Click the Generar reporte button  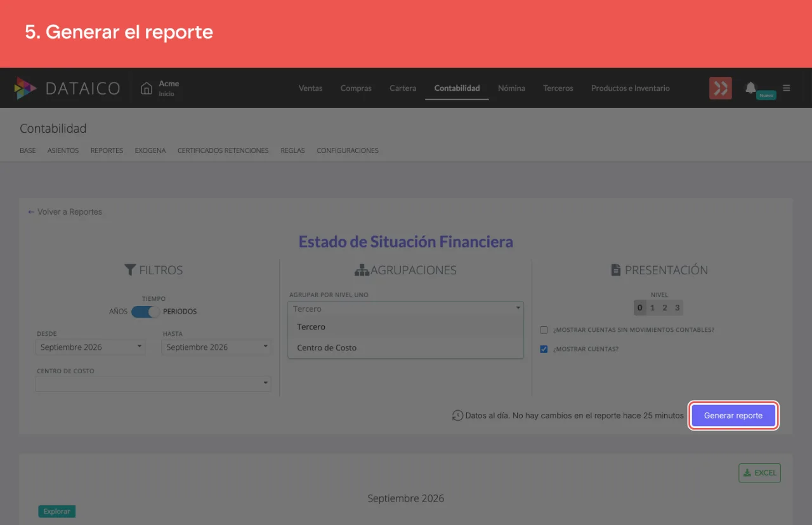733,416
